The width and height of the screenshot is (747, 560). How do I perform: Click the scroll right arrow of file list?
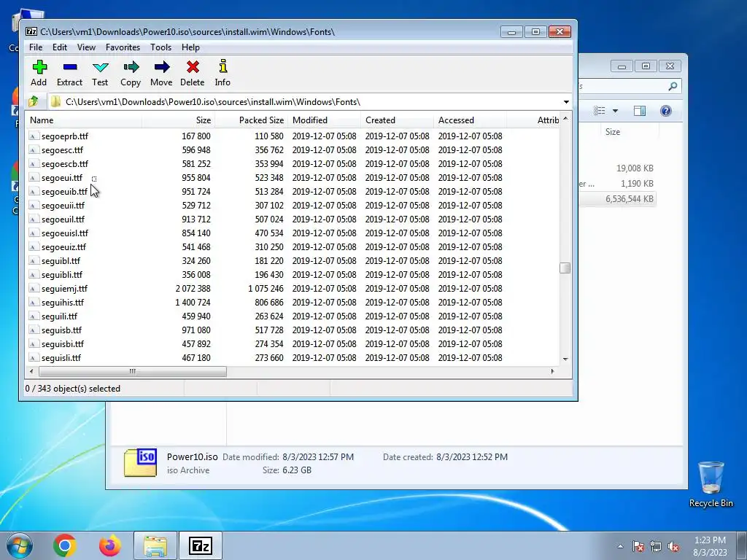[553, 371]
